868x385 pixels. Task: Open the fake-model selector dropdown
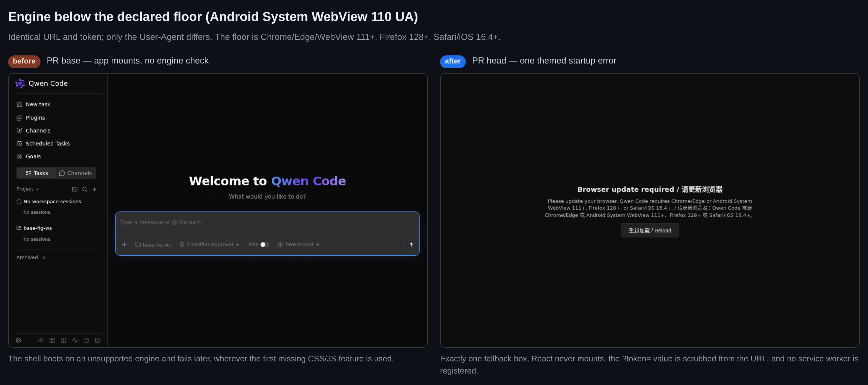299,245
